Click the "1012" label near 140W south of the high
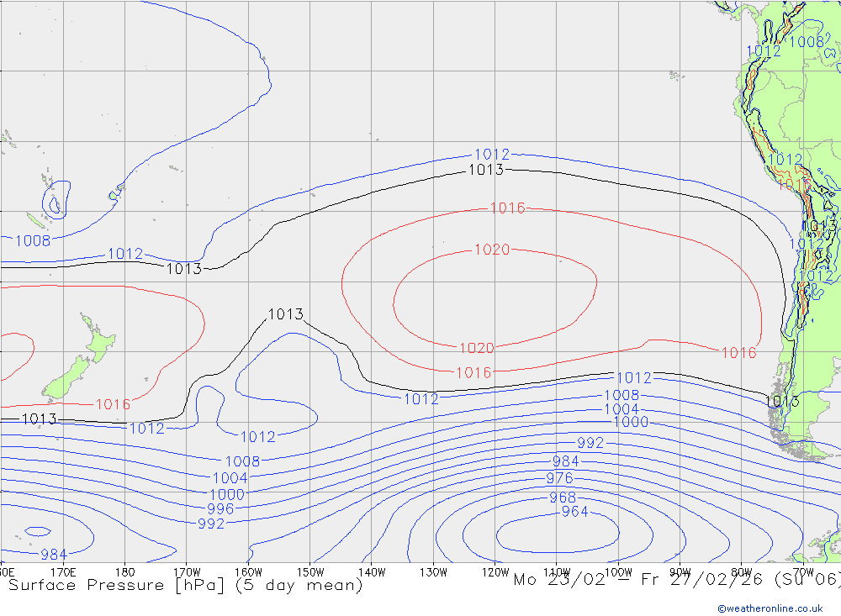841x616 pixels. pyautogui.click(x=421, y=399)
